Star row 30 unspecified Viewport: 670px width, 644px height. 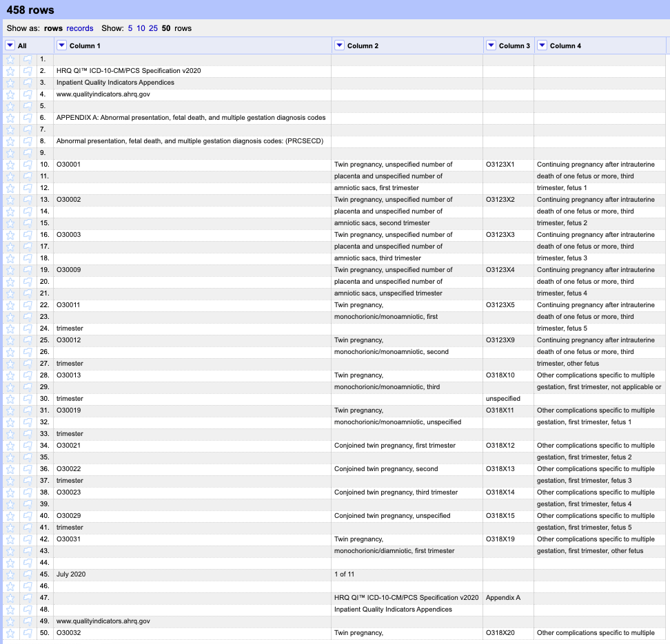pos(10,399)
